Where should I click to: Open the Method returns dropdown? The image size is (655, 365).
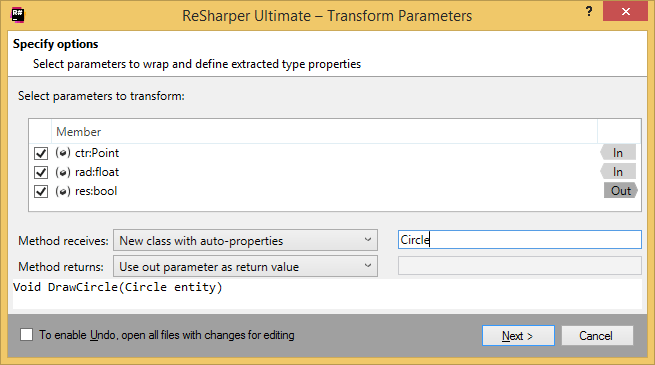pyautogui.click(x=245, y=266)
